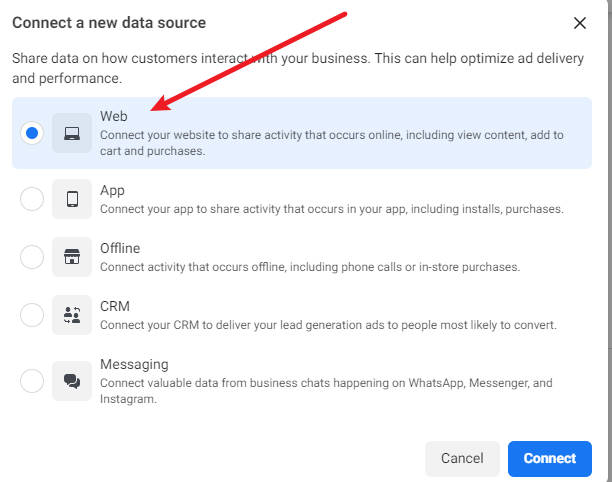Click the people icon for CRM
The height and width of the screenshot is (482, 612).
(72, 315)
